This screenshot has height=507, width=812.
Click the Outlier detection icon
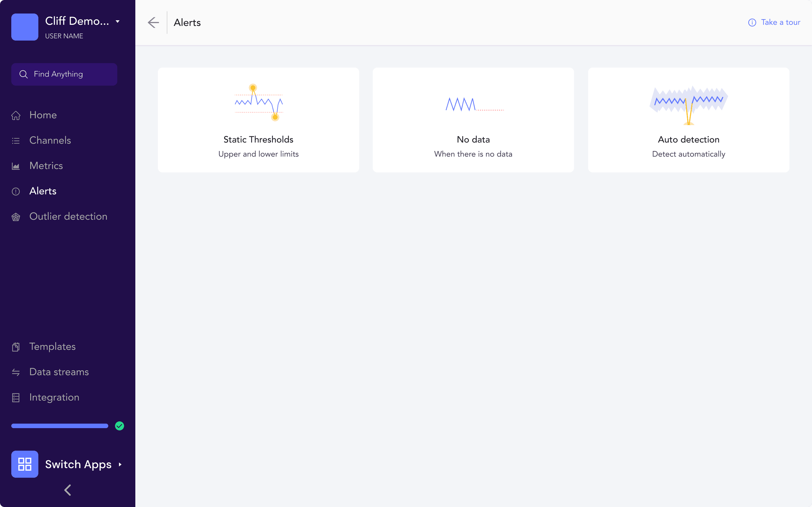click(16, 217)
